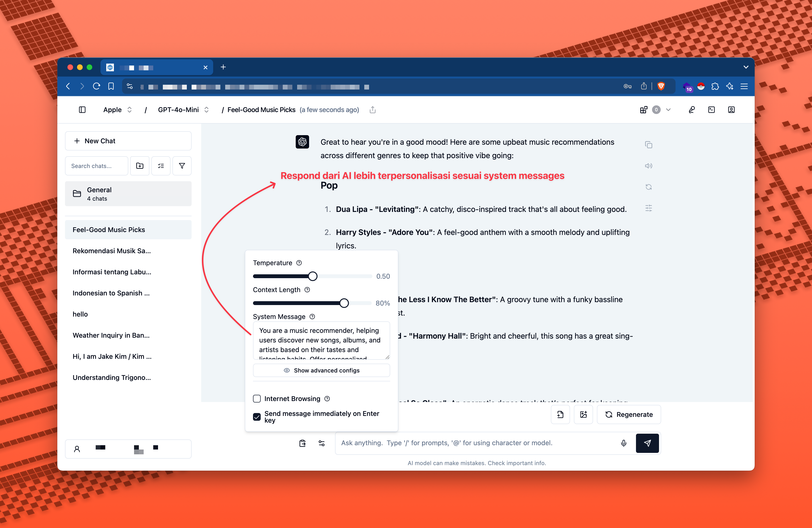
Task: Adjust the Temperature slider
Action: point(312,276)
